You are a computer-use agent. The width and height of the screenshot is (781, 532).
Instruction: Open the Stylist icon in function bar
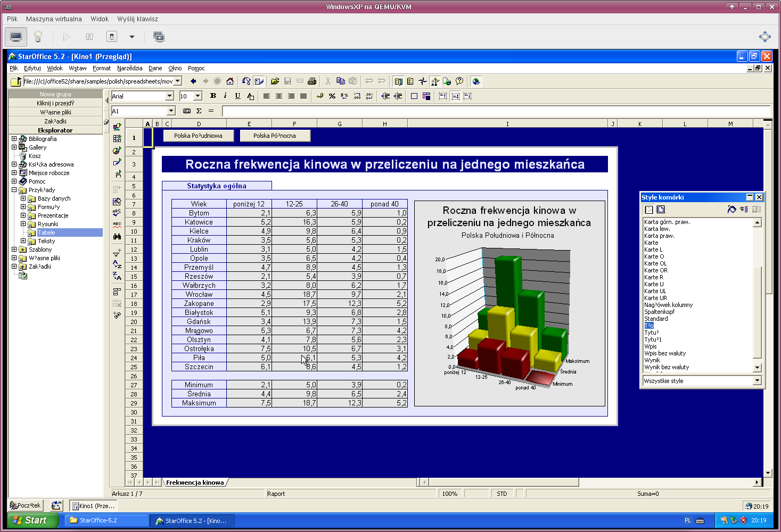click(x=435, y=81)
